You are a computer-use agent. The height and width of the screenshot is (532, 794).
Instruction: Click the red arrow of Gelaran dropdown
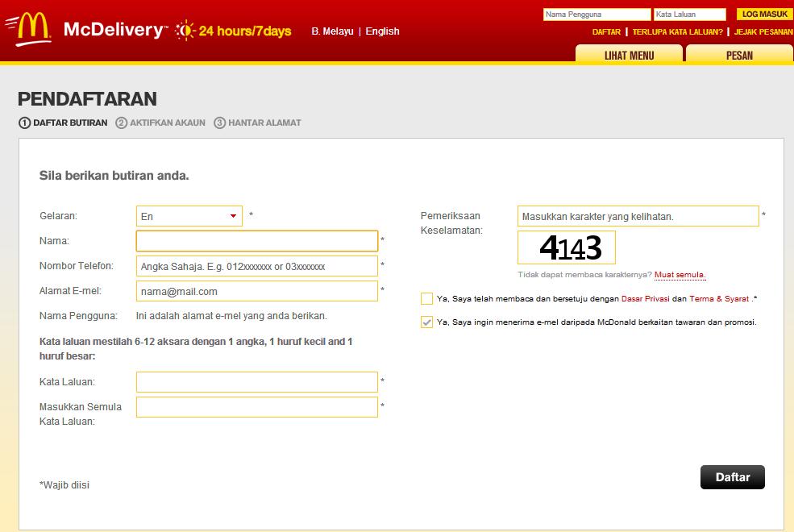233,216
